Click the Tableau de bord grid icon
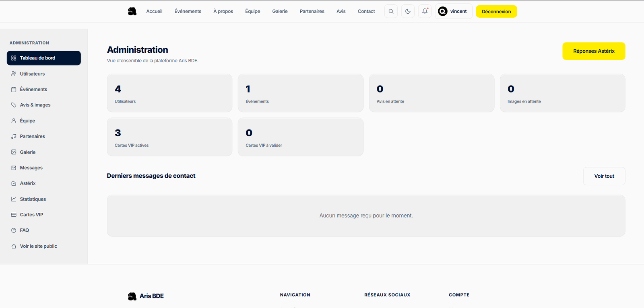644x308 pixels. coord(14,58)
